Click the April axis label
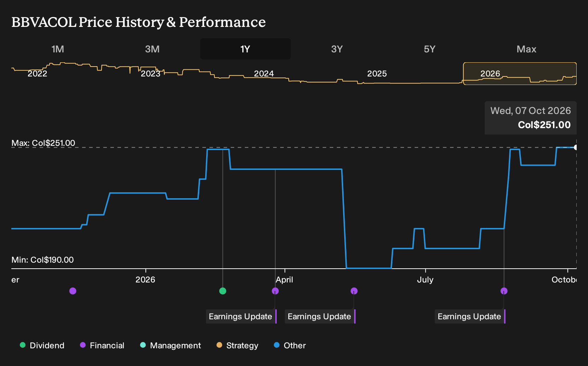Screen dimensions: 588x366 (x=284, y=280)
